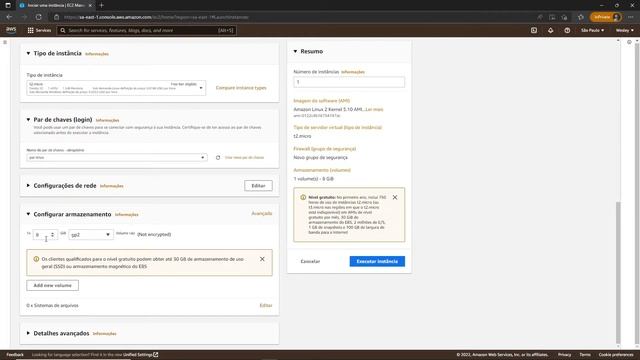Viewport: 640px width, 360px height.
Task: Open the t2.micro instance type dropdown
Action: (116, 88)
